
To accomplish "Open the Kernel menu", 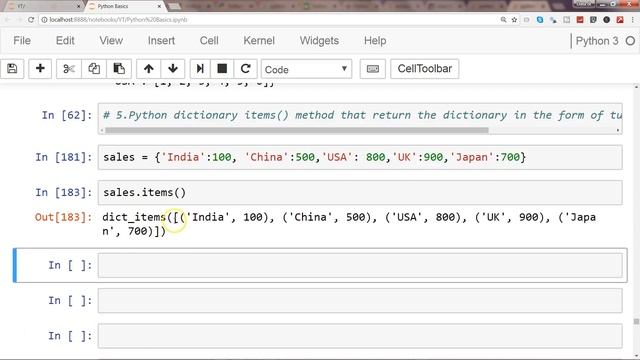I will click(259, 41).
